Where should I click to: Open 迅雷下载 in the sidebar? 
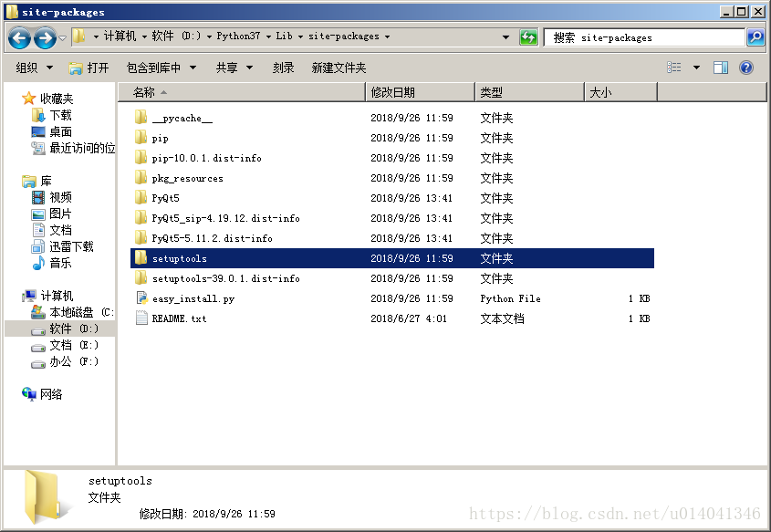coord(62,246)
